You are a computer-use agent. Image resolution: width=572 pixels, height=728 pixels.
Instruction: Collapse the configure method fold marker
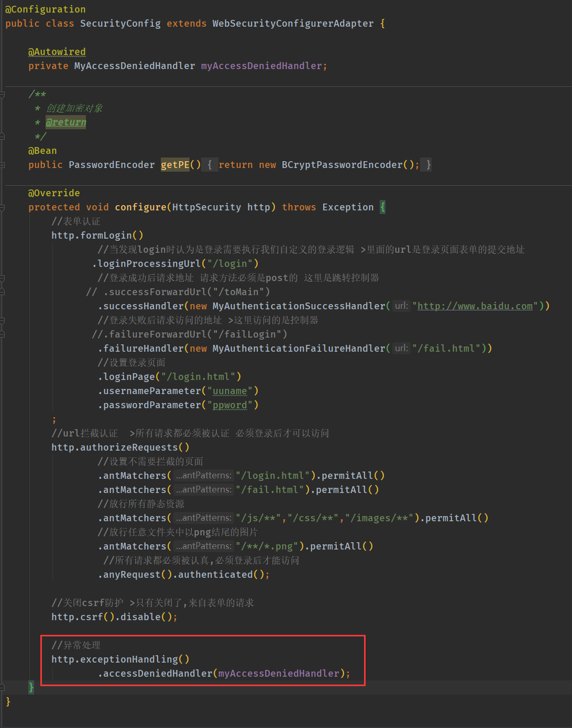coord(2,207)
